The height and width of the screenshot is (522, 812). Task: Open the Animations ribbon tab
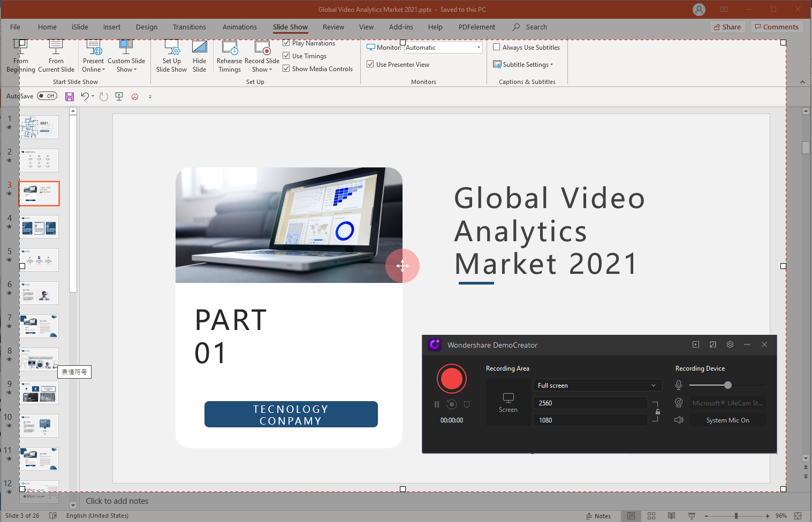coord(239,27)
